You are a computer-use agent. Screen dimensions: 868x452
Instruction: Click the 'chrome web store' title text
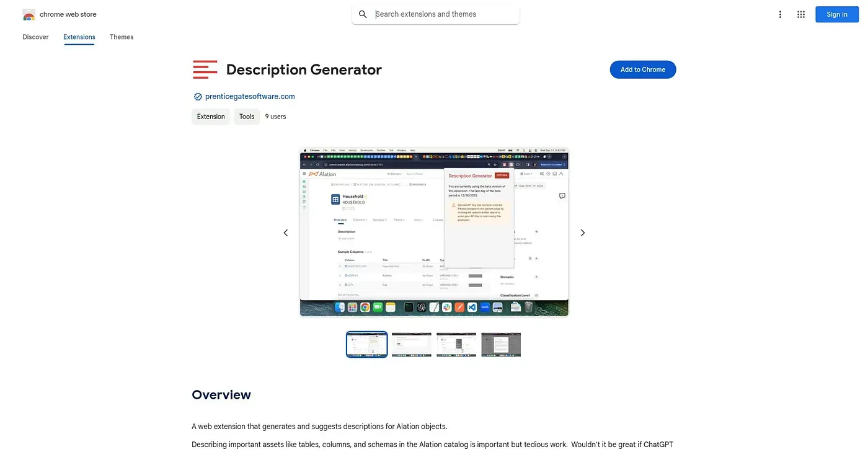(x=68, y=14)
